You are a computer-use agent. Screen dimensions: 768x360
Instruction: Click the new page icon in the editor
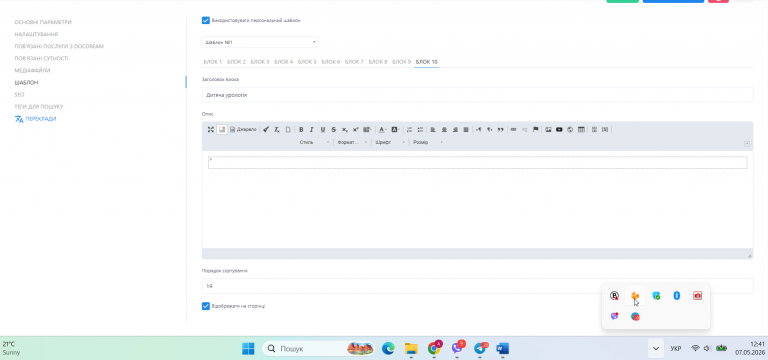click(x=288, y=130)
